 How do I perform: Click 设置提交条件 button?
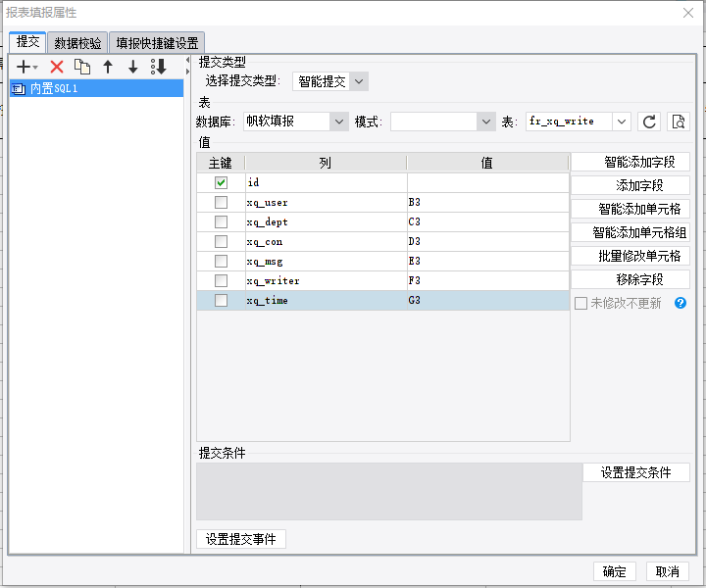636,472
